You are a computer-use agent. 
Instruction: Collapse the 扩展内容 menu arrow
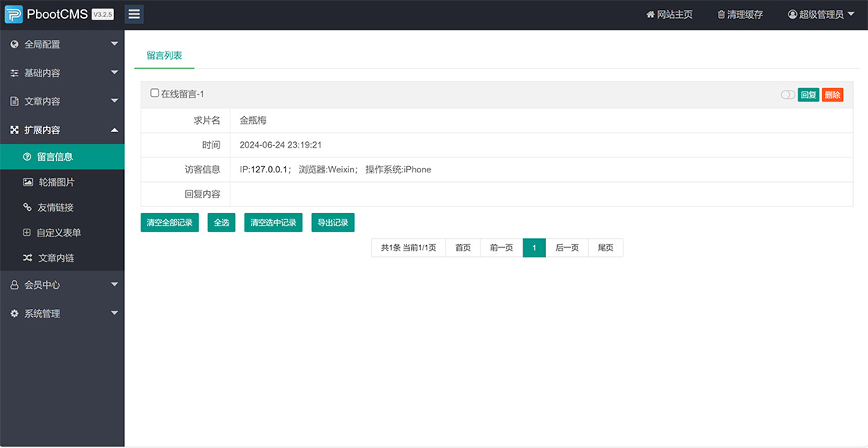(x=115, y=130)
